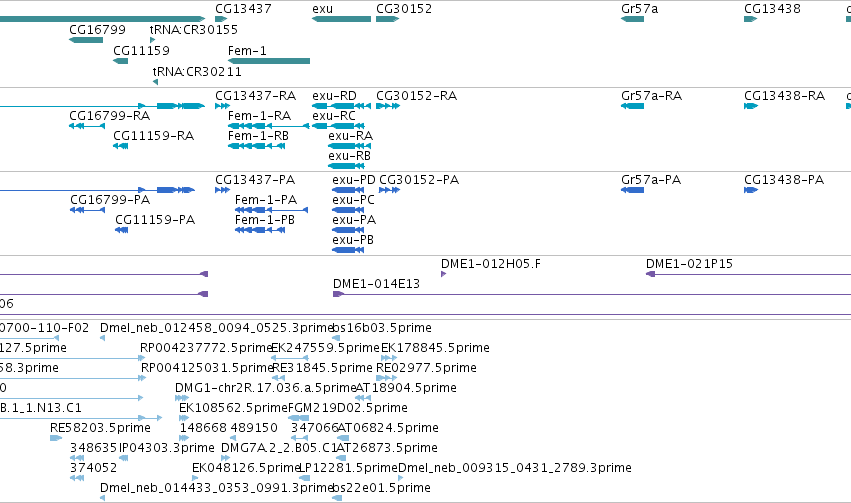Select the exu-PD protein label
851x503 pixels.
(x=354, y=180)
